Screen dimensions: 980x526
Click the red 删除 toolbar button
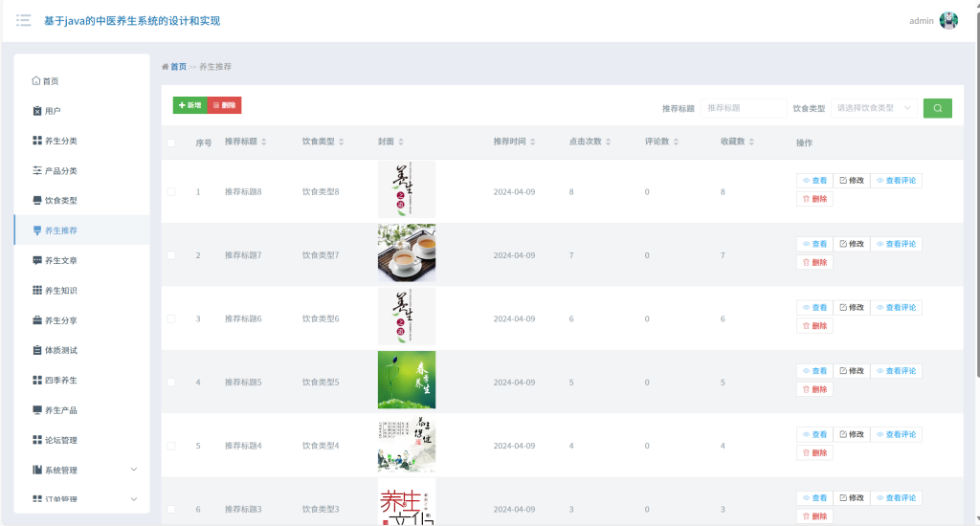coord(224,105)
